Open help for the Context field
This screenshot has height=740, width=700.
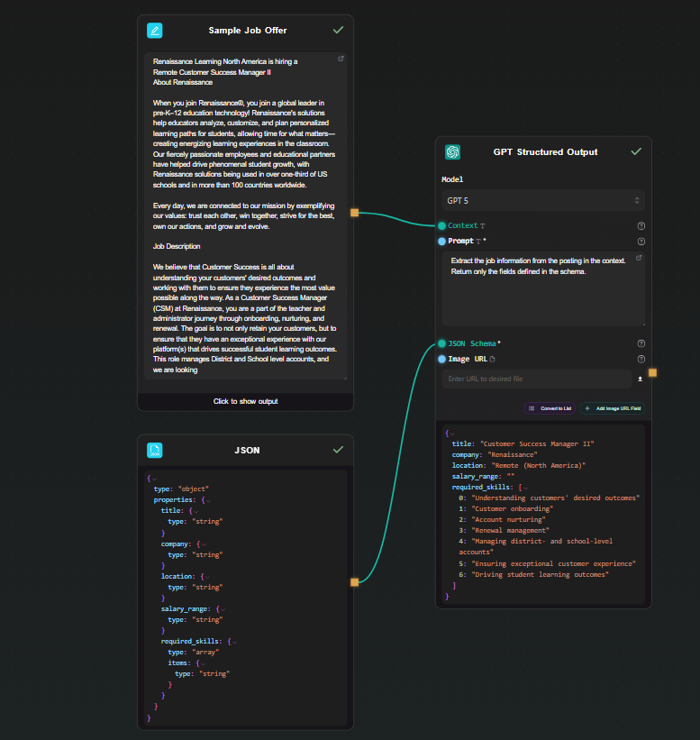(641, 225)
